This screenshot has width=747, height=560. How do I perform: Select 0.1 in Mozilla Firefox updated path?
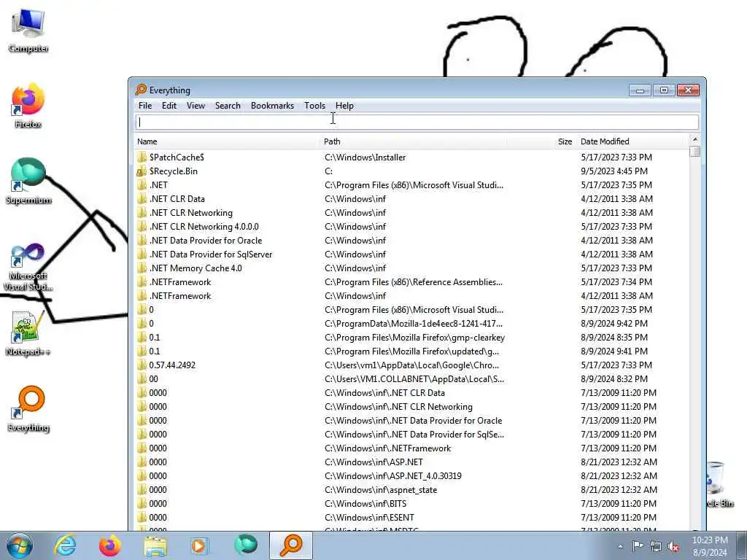click(x=155, y=351)
